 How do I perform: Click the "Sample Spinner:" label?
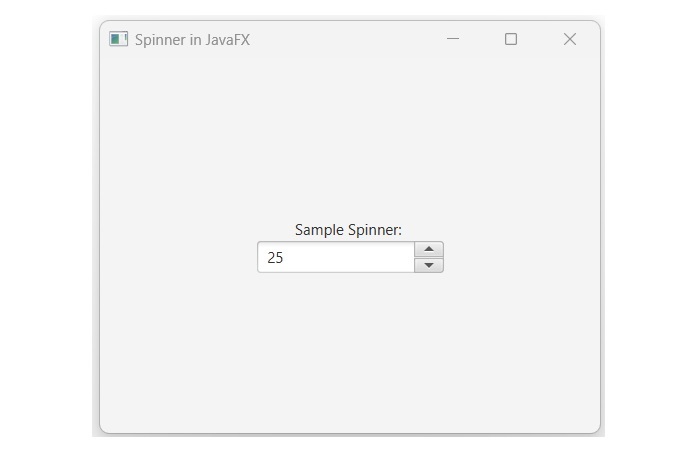[348, 230]
